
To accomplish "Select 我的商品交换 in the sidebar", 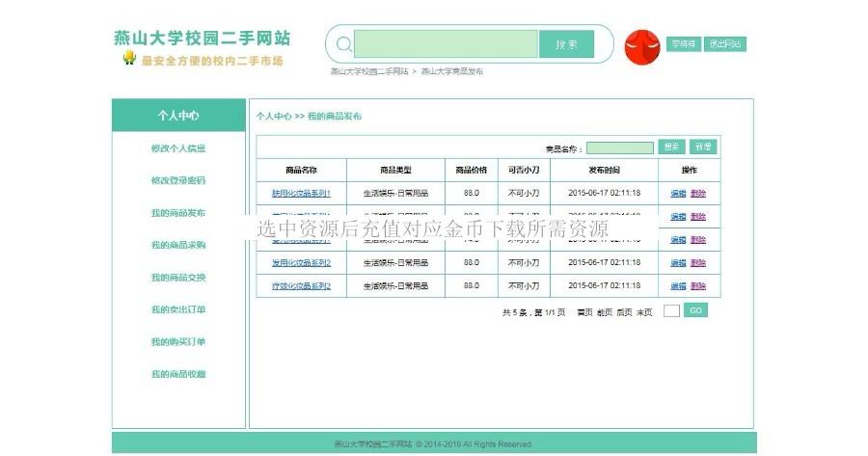I will click(178, 278).
